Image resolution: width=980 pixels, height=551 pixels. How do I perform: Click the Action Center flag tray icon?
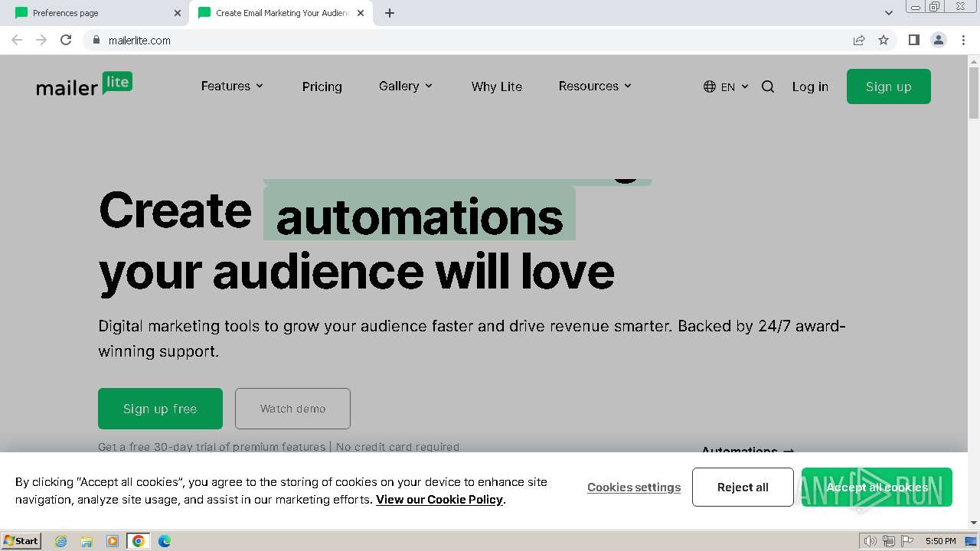[907, 541]
